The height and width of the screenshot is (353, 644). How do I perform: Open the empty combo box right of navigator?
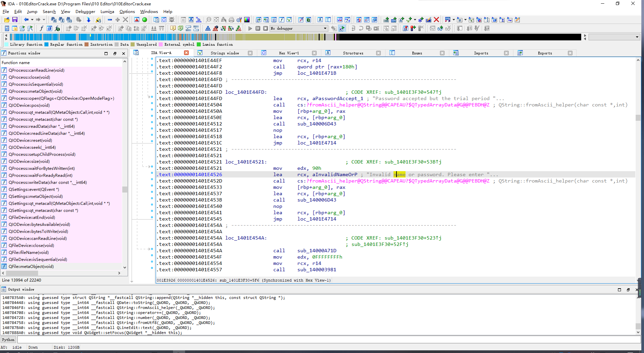pos(614,37)
